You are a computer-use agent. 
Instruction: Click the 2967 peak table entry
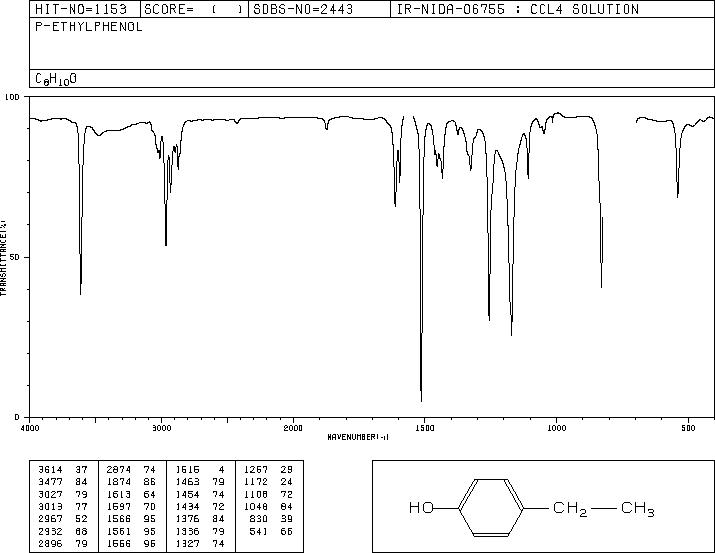click(x=63, y=519)
